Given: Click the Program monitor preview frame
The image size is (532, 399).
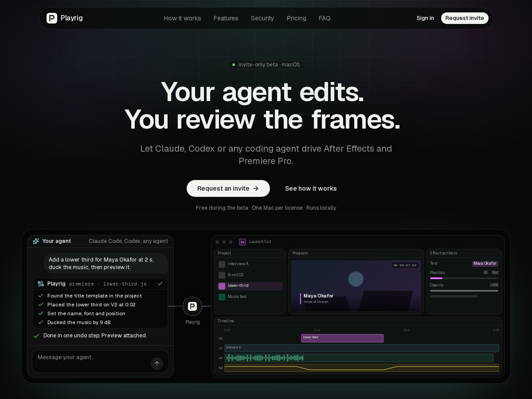Looking at the screenshot, I should tap(356, 285).
